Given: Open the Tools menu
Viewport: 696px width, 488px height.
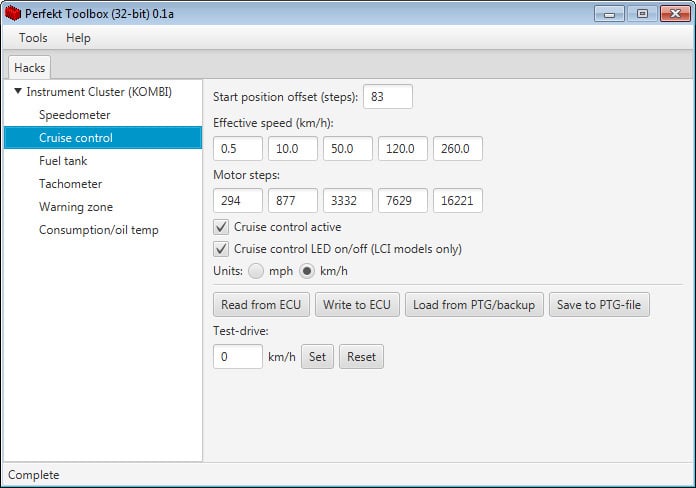Looking at the screenshot, I should [33, 38].
